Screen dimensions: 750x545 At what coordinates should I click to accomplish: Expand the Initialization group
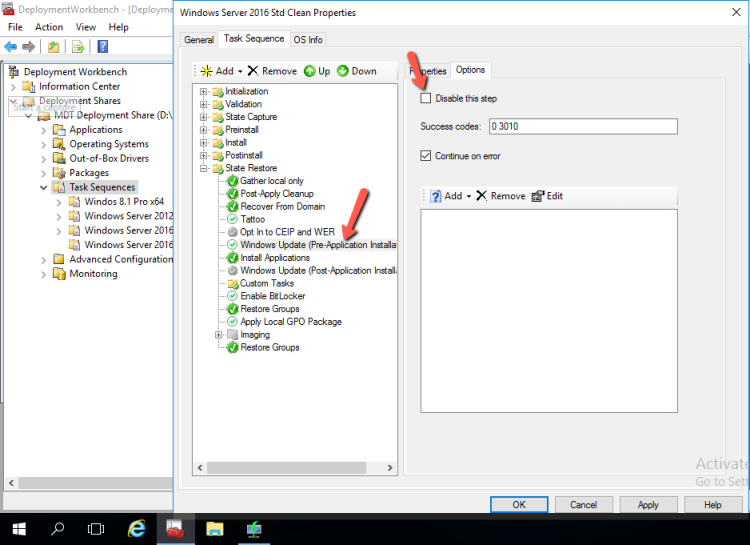(204, 92)
